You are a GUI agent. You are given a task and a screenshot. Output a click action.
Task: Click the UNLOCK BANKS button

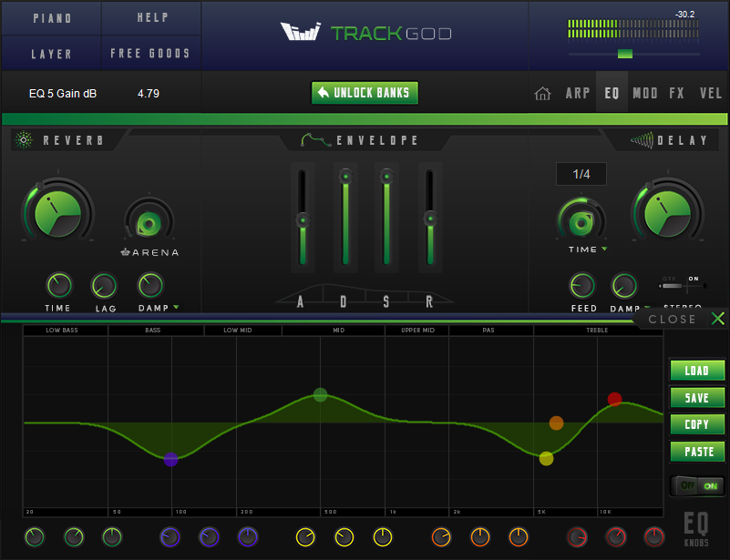point(365,93)
